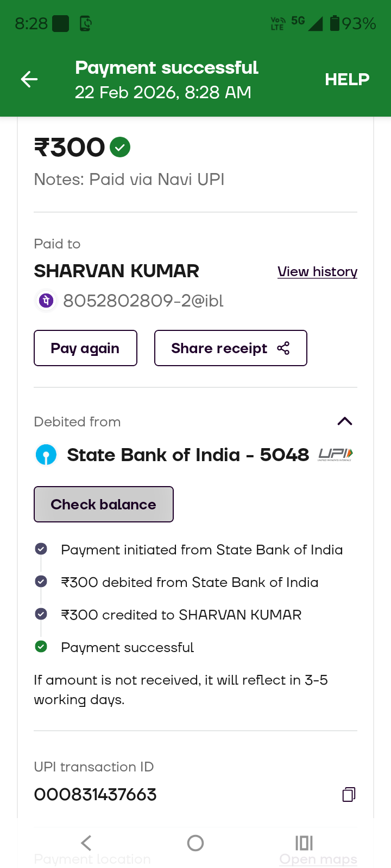Tap the Share receipt button
This screenshot has width=391, height=868.
pyautogui.click(x=230, y=348)
